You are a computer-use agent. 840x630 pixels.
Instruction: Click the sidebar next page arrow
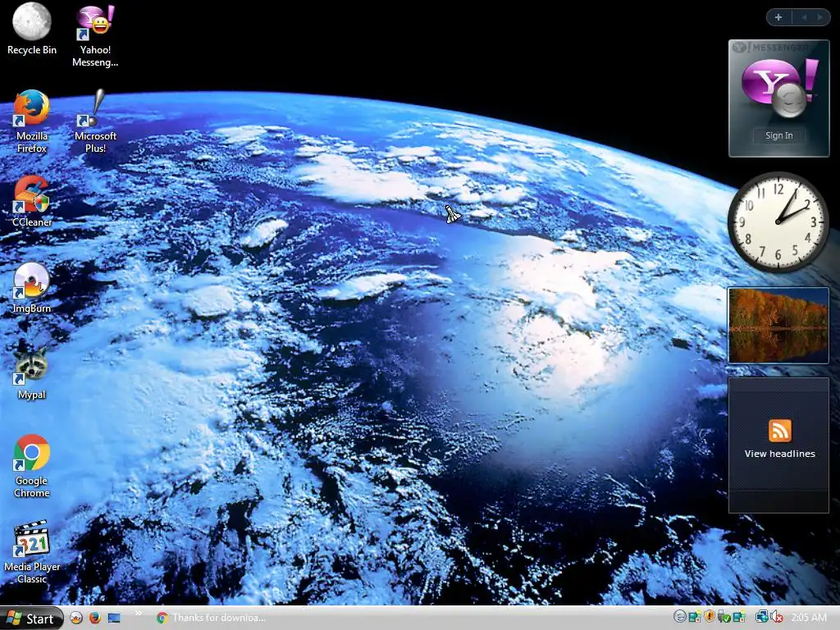tap(819, 18)
